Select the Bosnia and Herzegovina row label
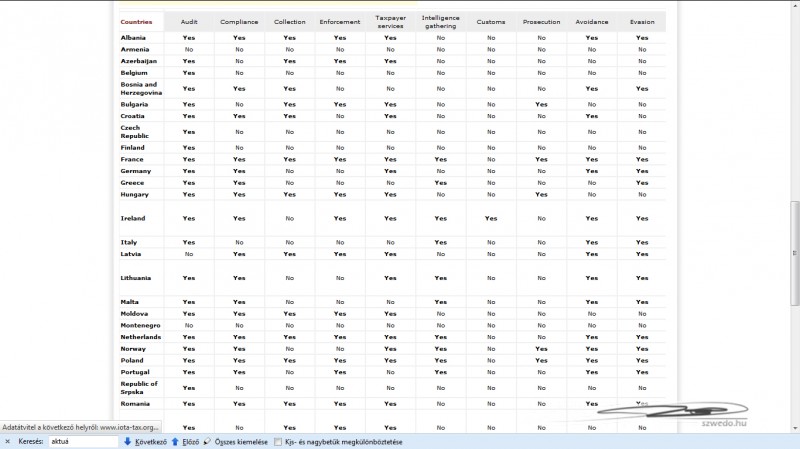Viewport: 800px width, 449px height. click(x=140, y=88)
